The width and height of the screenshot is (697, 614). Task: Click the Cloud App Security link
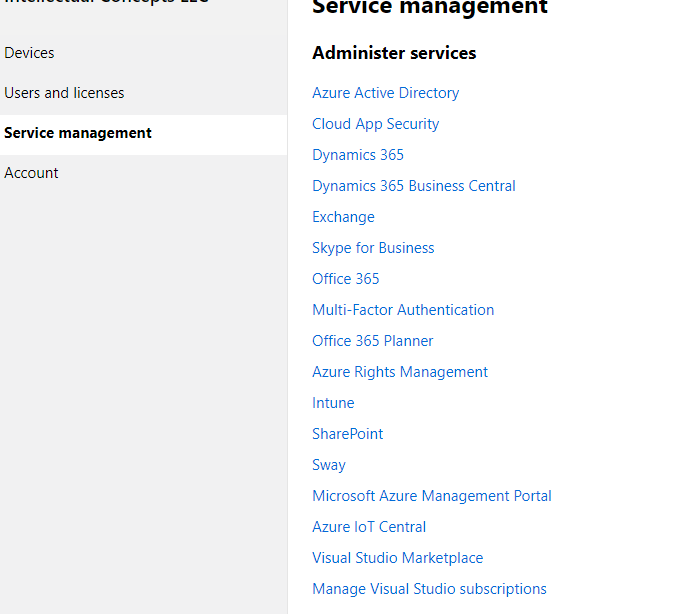[375, 124]
